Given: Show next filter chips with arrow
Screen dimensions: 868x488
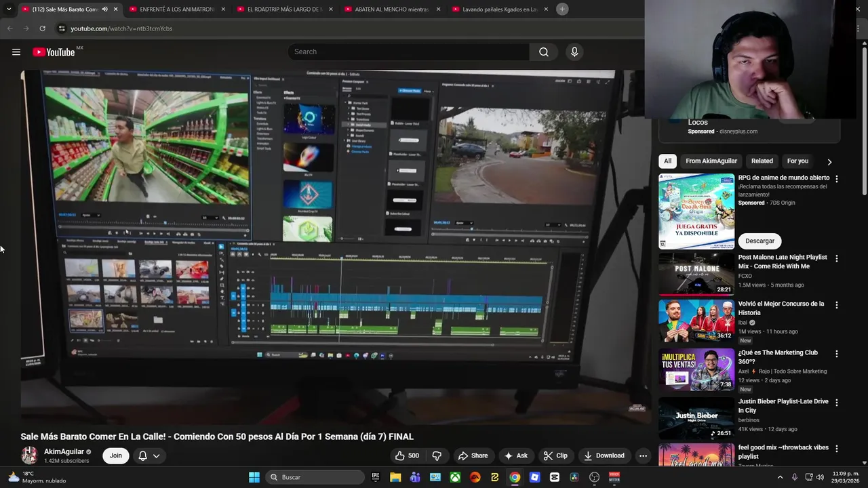Looking at the screenshot, I should [829, 161].
